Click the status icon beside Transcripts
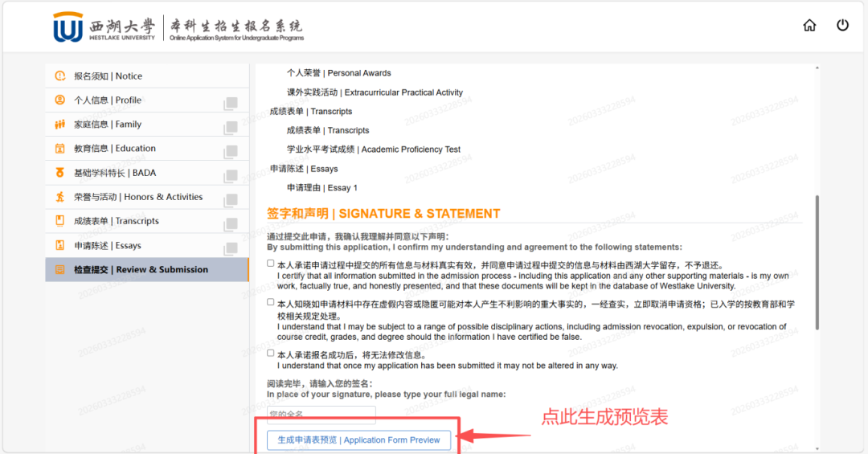 pos(231,223)
